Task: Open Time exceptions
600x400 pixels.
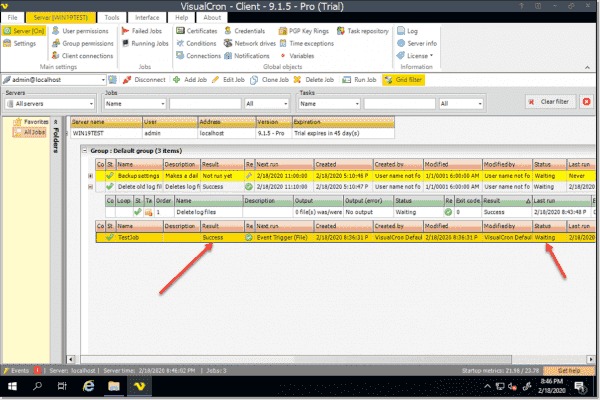Action: 307,43
